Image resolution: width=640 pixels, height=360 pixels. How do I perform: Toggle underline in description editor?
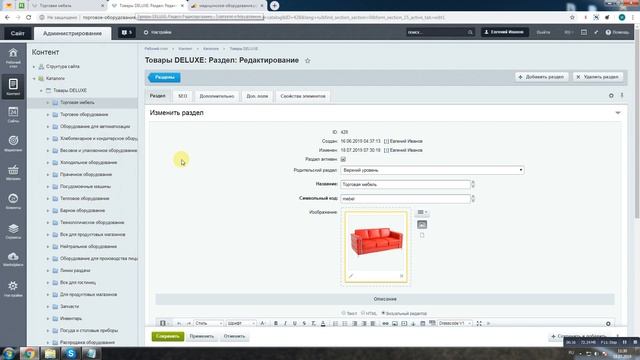pos(295,323)
